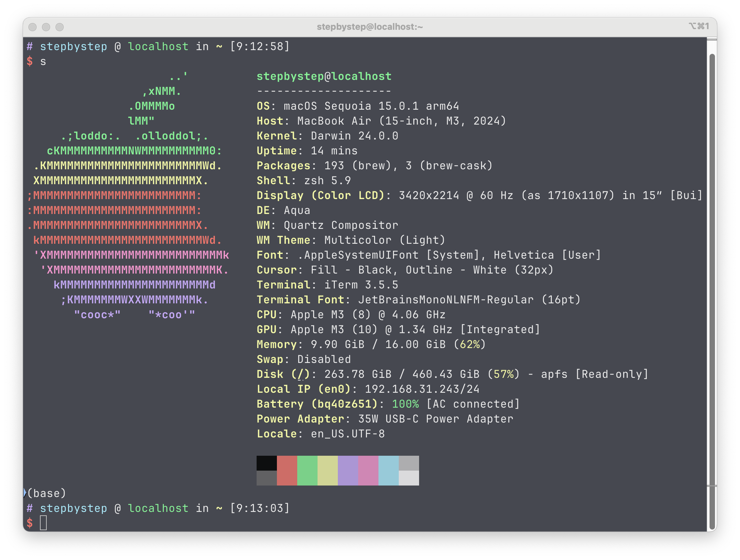Click the Local IP address 192.168.31.243/24
740x560 pixels.
click(x=422, y=389)
